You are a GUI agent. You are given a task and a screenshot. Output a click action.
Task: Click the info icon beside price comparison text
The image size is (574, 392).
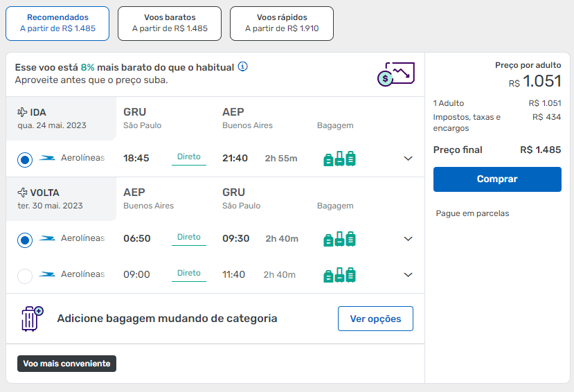(x=242, y=67)
